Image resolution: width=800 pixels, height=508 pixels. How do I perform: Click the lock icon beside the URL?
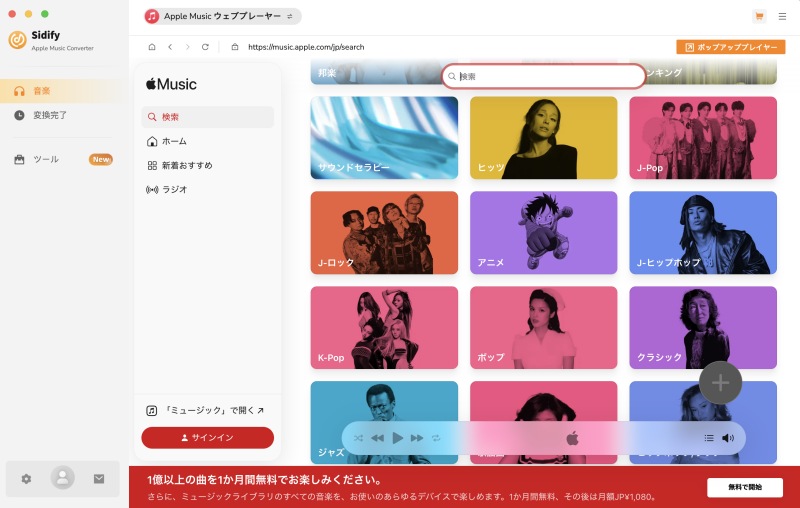point(235,47)
